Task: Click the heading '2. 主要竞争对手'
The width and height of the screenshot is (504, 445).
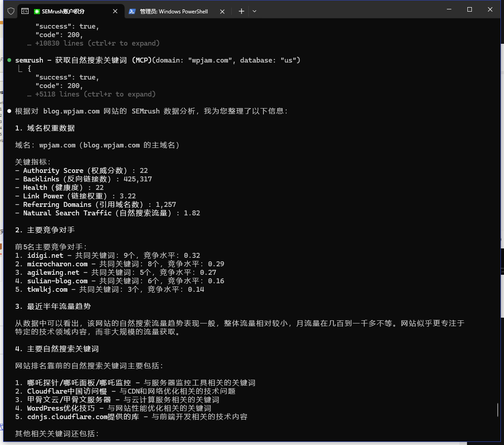Action: (x=45, y=230)
